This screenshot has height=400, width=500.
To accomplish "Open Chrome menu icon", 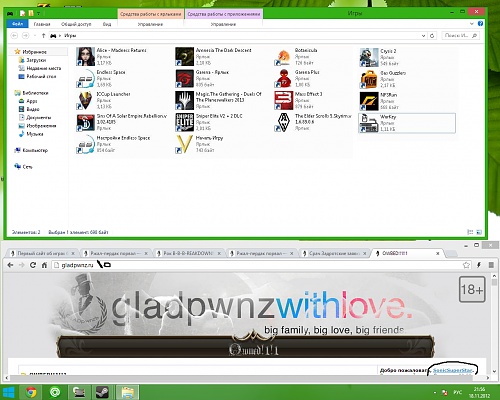I will (491, 265).
